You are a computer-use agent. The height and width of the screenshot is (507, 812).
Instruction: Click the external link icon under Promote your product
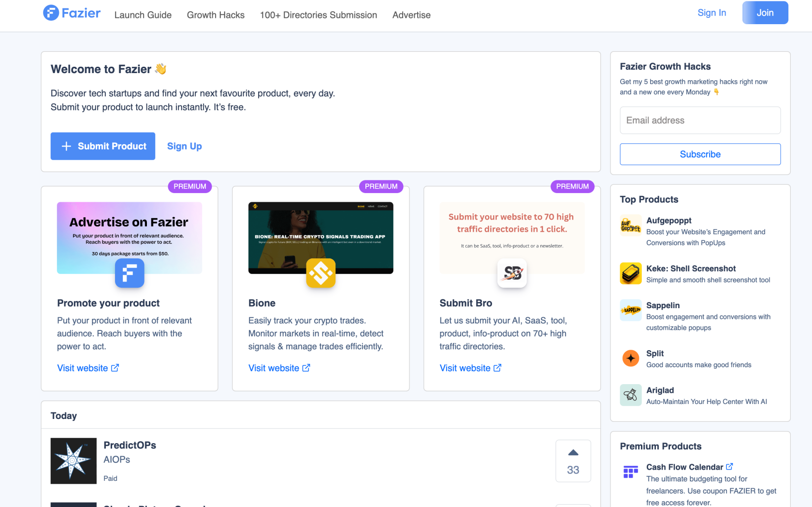point(115,368)
